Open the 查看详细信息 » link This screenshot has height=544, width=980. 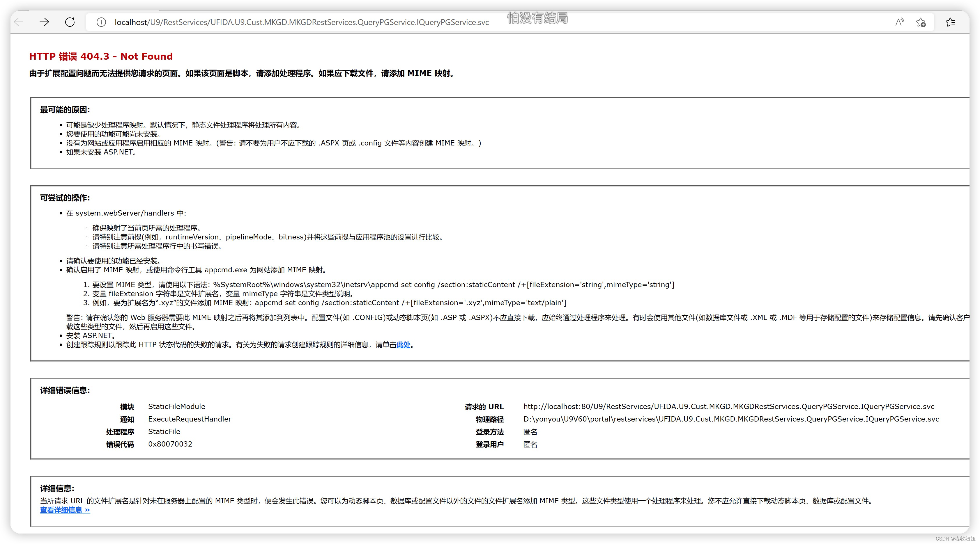point(65,510)
